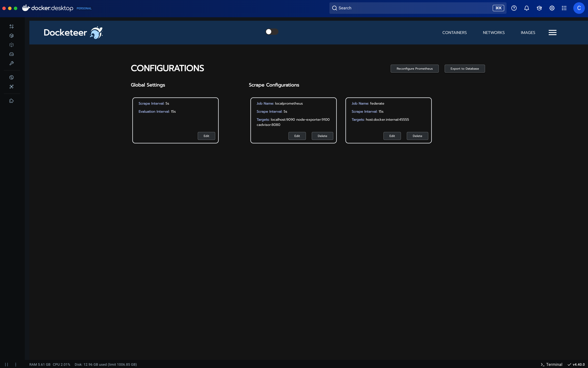Open the Volumes drive icon in sidebar
588x368 pixels.
tap(12, 54)
